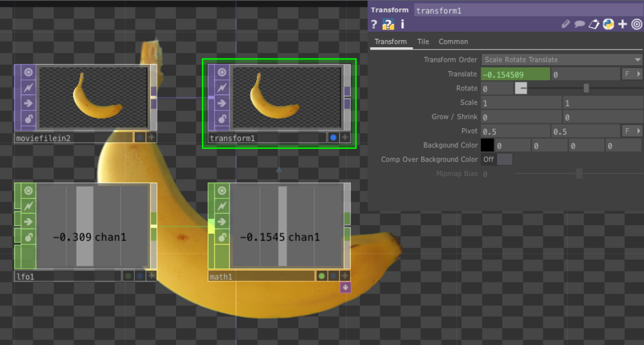Click the moviefilein2 node banana thumbnail
The height and width of the screenshot is (345, 644).
tap(93, 97)
